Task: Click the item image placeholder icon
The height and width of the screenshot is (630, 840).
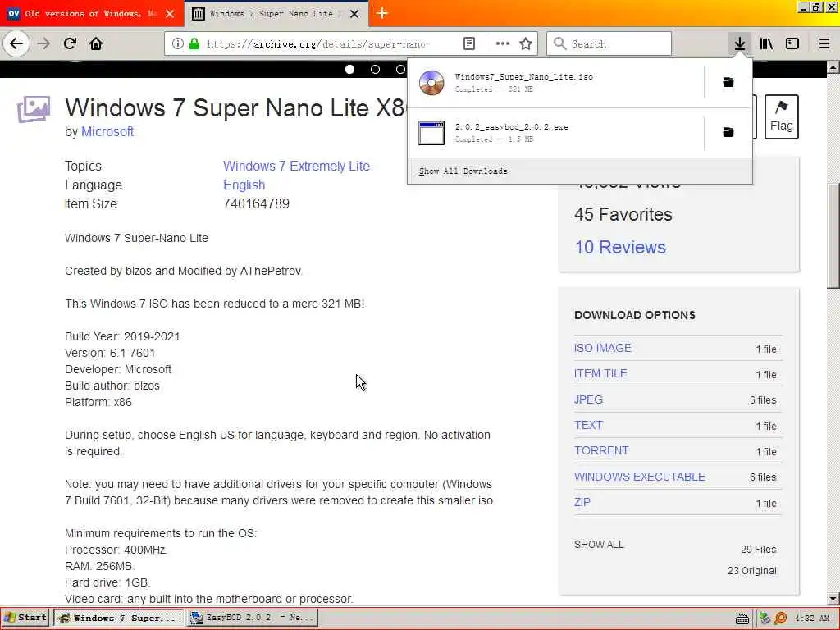Action: click(x=34, y=109)
